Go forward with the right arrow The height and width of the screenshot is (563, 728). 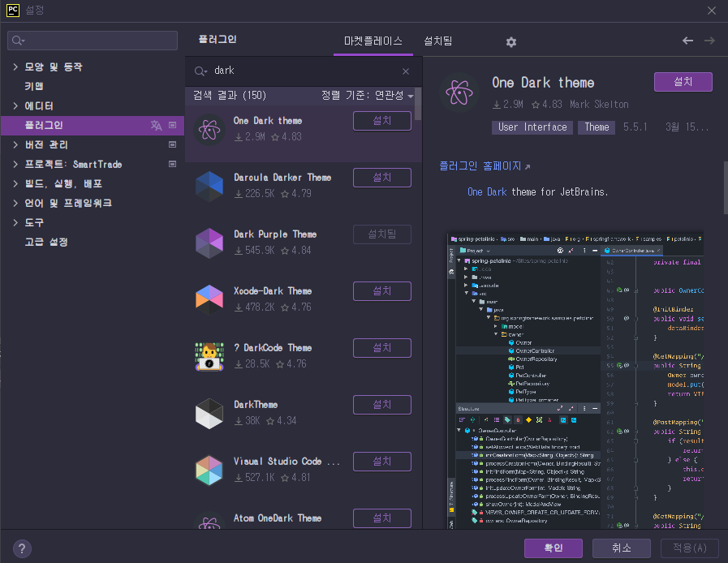[709, 41]
